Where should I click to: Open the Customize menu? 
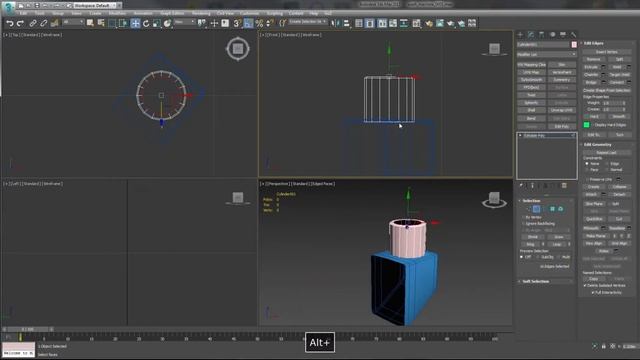pyautogui.click(x=249, y=13)
